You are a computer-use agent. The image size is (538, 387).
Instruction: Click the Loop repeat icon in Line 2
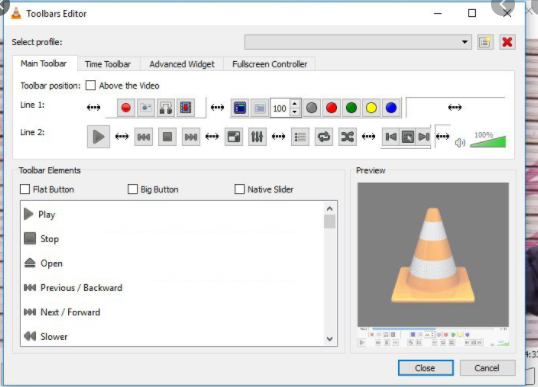coord(324,137)
